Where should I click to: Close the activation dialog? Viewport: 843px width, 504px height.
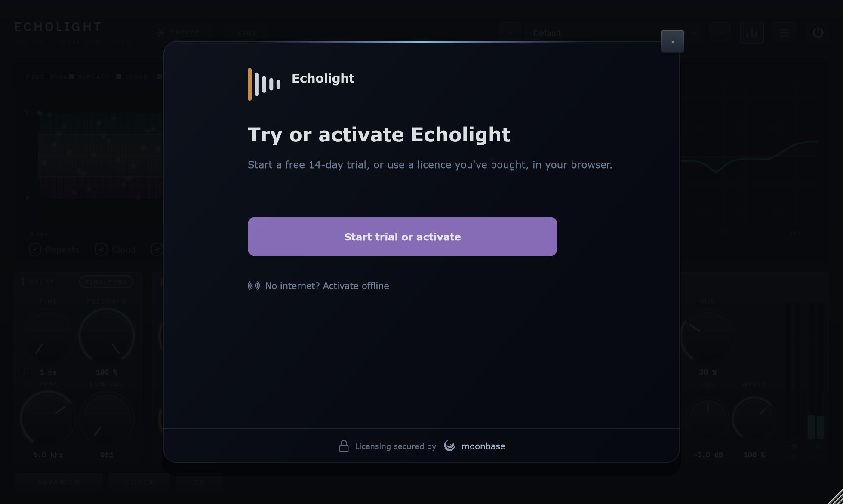(673, 41)
